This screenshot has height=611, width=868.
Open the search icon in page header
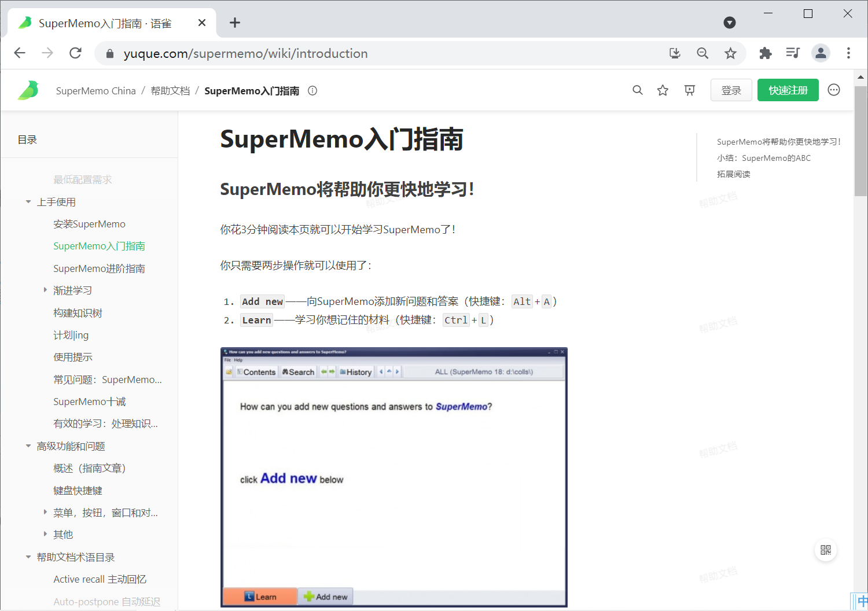click(637, 90)
